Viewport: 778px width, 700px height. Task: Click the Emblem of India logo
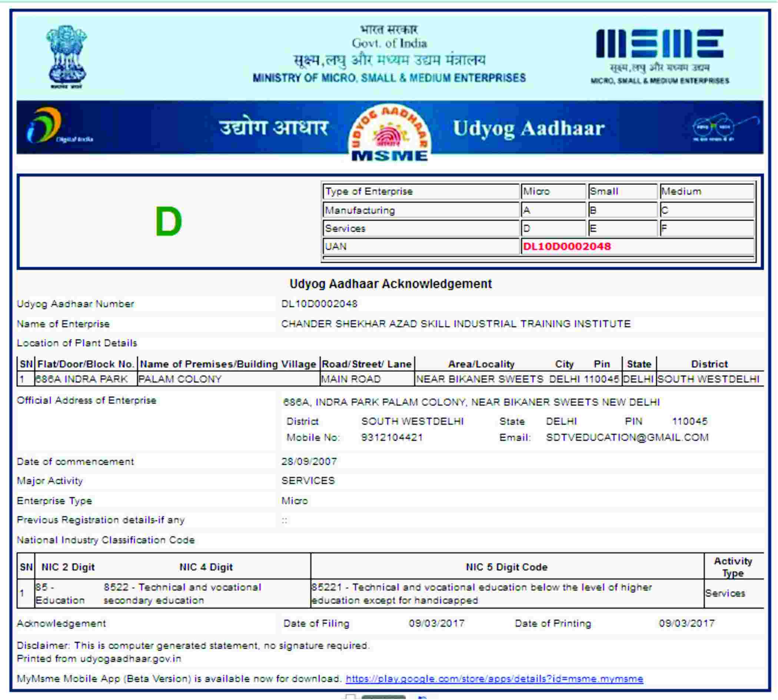click(x=66, y=56)
